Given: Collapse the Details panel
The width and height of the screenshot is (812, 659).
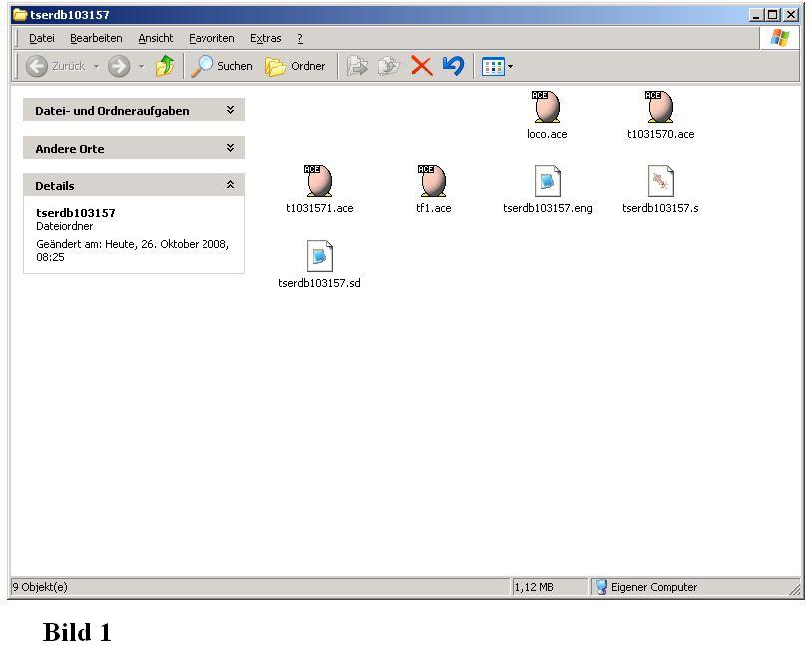Looking at the screenshot, I should [x=230, y=185].
